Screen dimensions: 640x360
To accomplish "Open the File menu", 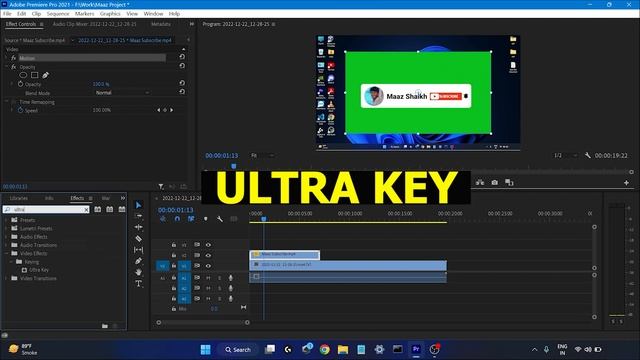I will click(x=7, y=13).
